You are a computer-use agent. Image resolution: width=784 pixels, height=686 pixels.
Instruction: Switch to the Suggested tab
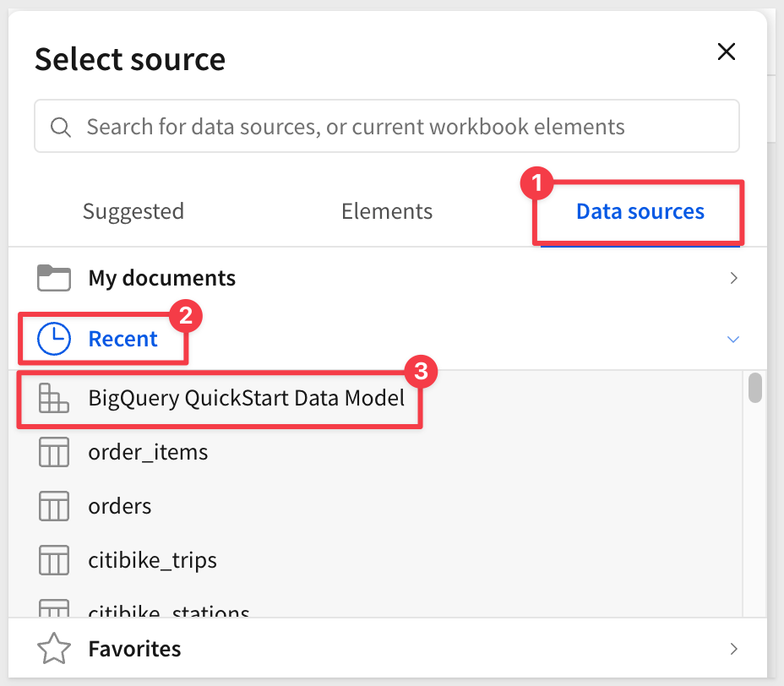[133, 211]
